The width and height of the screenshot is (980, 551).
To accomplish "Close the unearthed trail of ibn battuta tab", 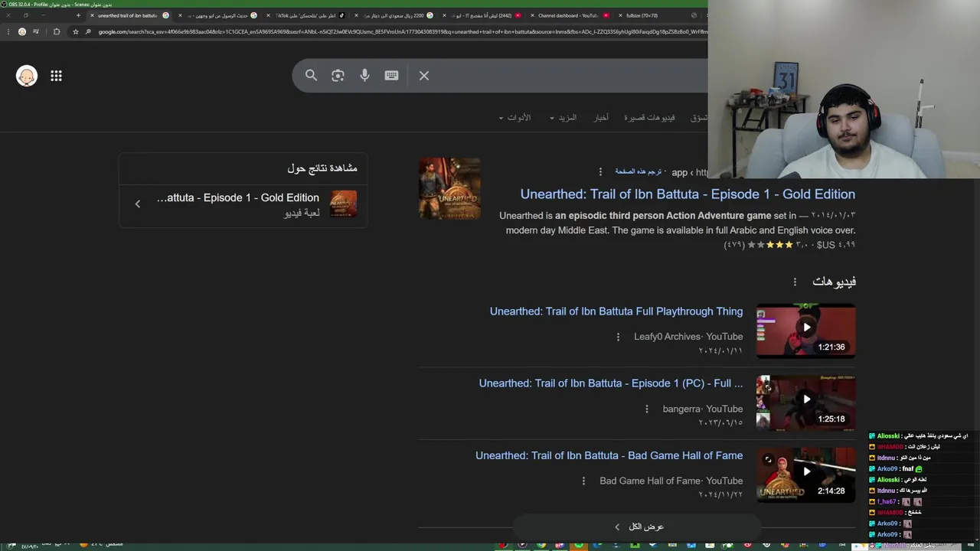I will pos(93,15).
